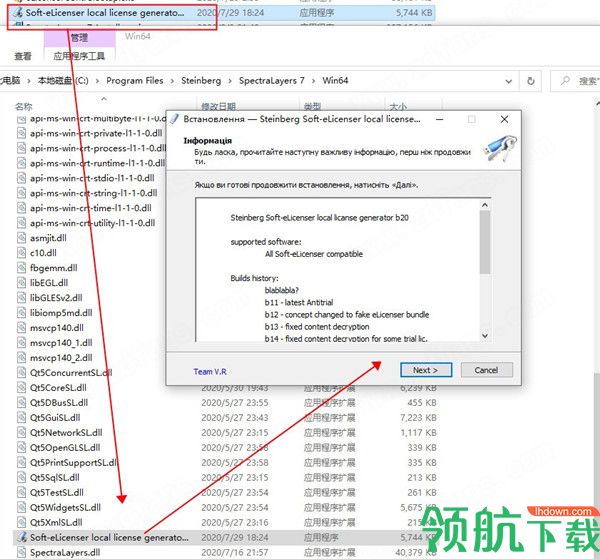Click the file icon of Qt5WidgetsSL.dll

(x=21, y=507)
